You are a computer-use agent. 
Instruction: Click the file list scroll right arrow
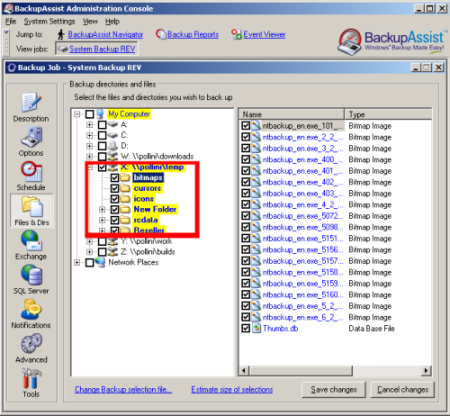pyautogui.click(x=426, y=370)
